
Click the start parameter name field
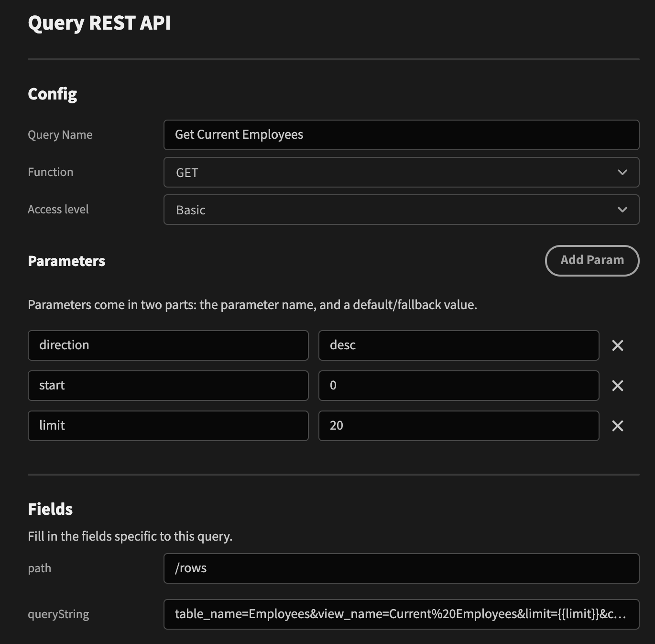(x=168, y=386)
